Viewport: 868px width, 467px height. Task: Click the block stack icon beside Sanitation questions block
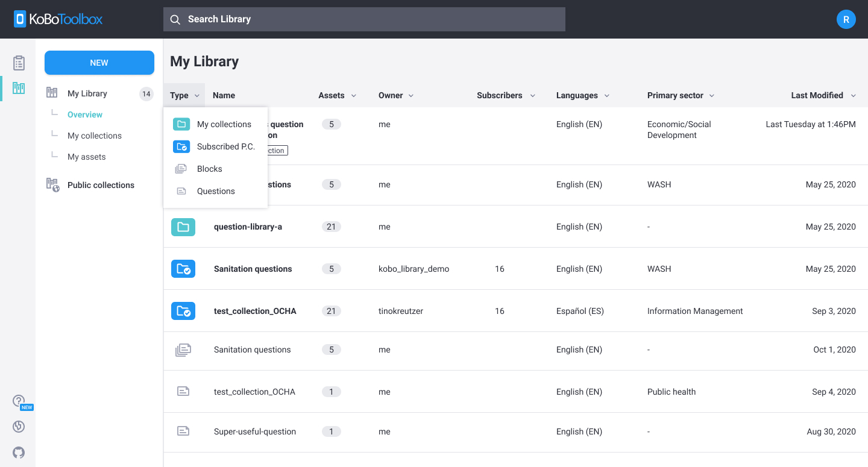pos(183,349)
